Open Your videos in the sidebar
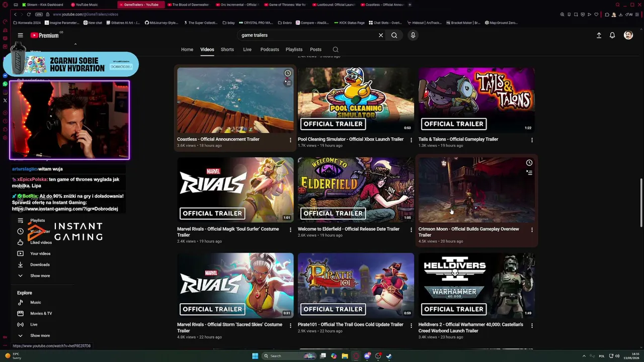644x362 pixels. (x=40, y=253)
